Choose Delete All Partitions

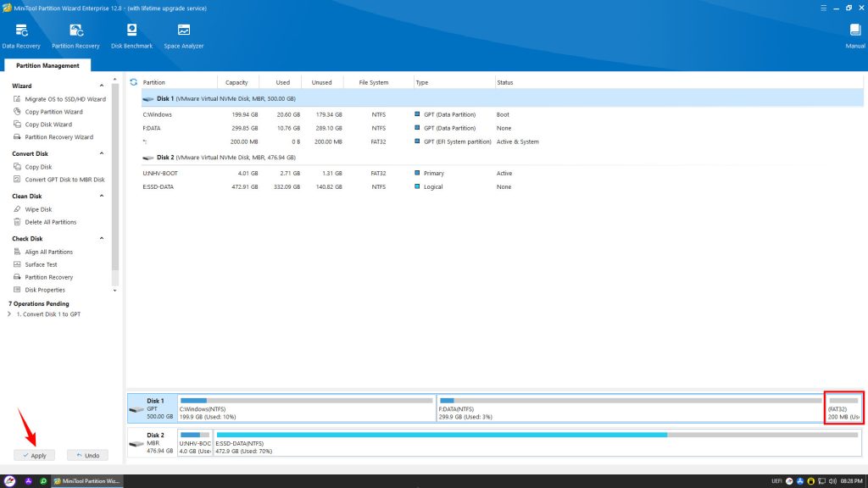(45, 222)
